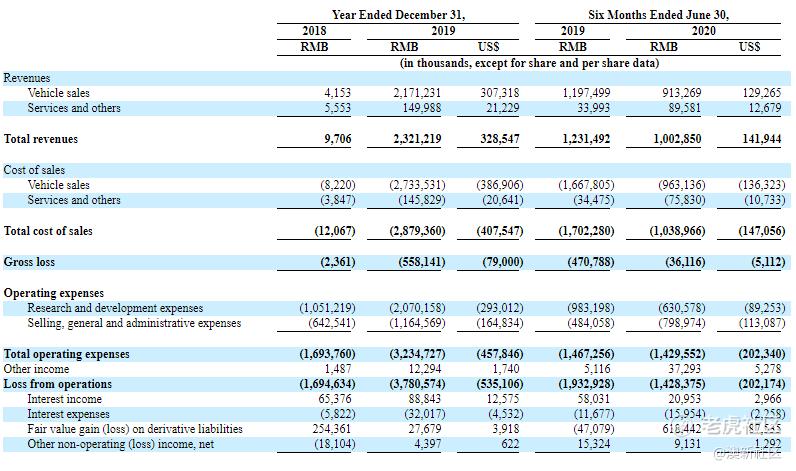Click total revenues 141,944
The width and height of the screenshot is (796, 471).
761,139
